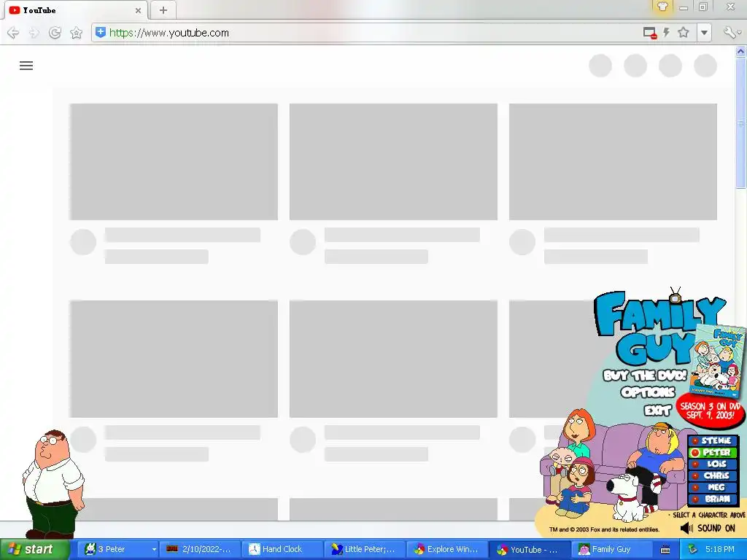Screen dimensions: 747x560
Task: Click the shirt skin icon in the title bar
Action: (662, 7)
